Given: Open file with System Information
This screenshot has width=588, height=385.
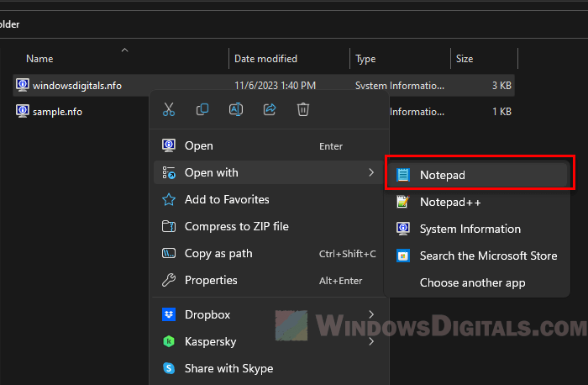Looking at the screenshot, I should click(477, 229).
